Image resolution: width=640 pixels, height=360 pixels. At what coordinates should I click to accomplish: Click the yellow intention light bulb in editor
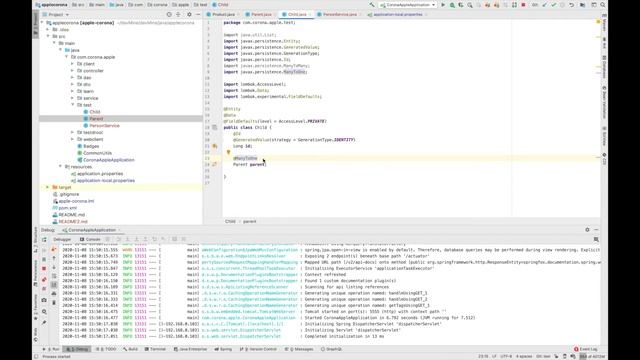(x=228, y=152)
